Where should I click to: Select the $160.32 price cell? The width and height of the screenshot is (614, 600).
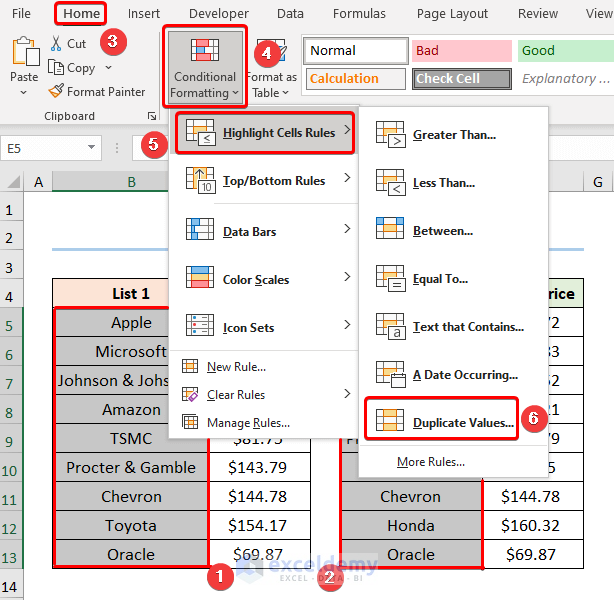(533, 525)
